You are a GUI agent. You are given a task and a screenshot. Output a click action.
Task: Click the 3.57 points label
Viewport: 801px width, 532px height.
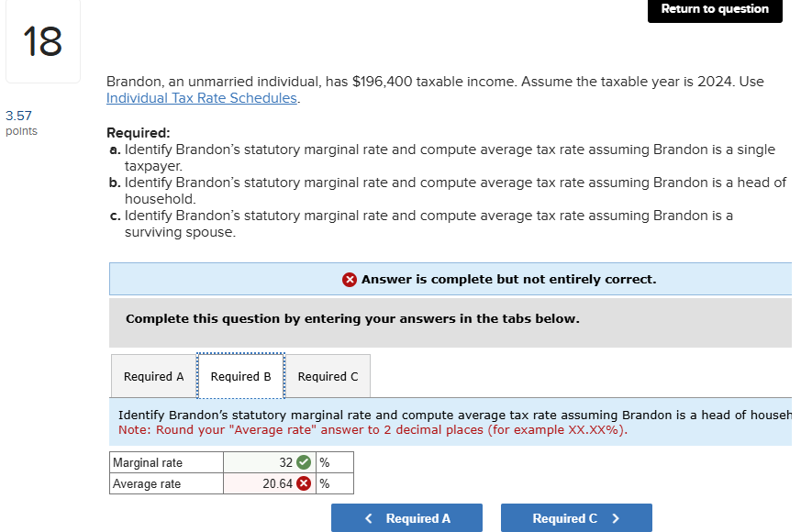click(21, 123)
